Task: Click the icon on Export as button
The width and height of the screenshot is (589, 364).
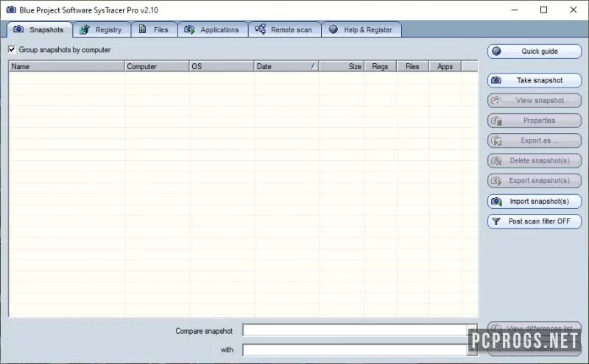Action: point(496,140)
